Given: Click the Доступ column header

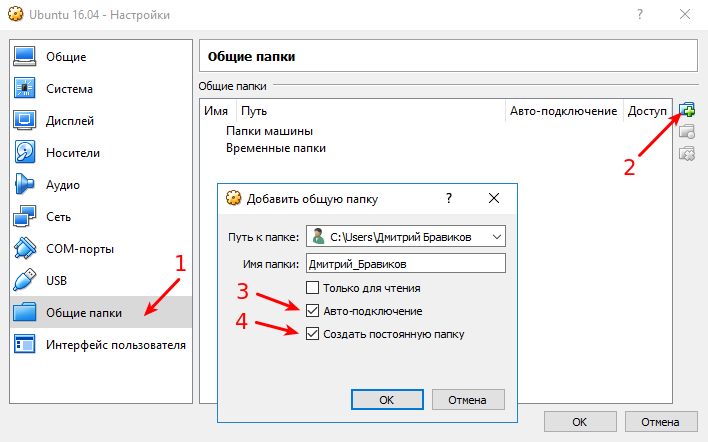Looking at the screenshot, I should point(647,111).
